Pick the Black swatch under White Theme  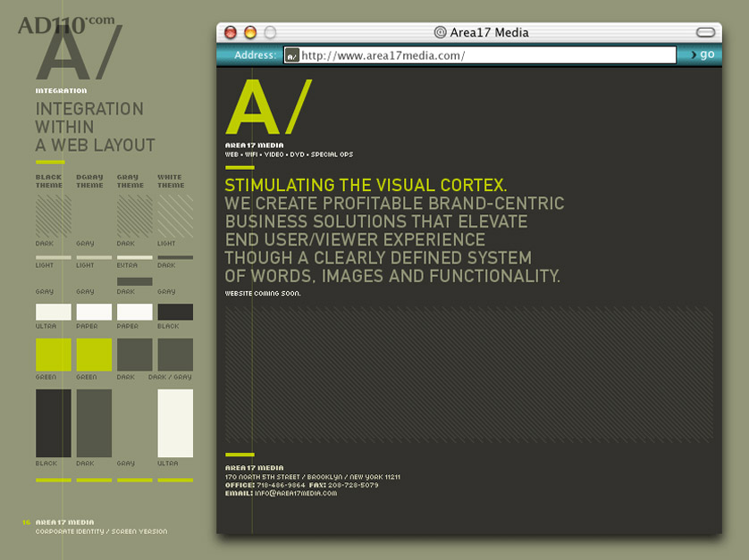[175, 312]
